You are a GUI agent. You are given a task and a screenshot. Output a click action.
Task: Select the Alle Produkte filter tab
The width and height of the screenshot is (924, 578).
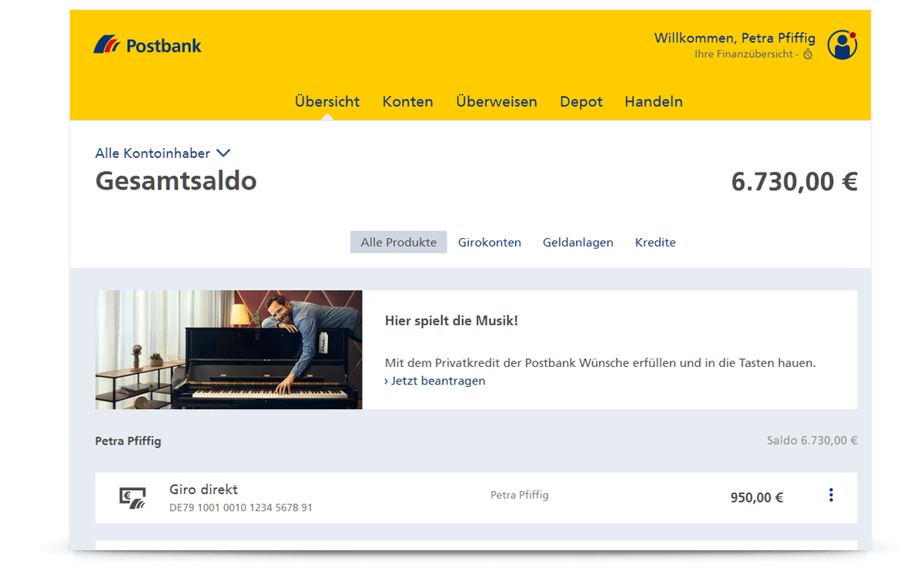[398, 242]
